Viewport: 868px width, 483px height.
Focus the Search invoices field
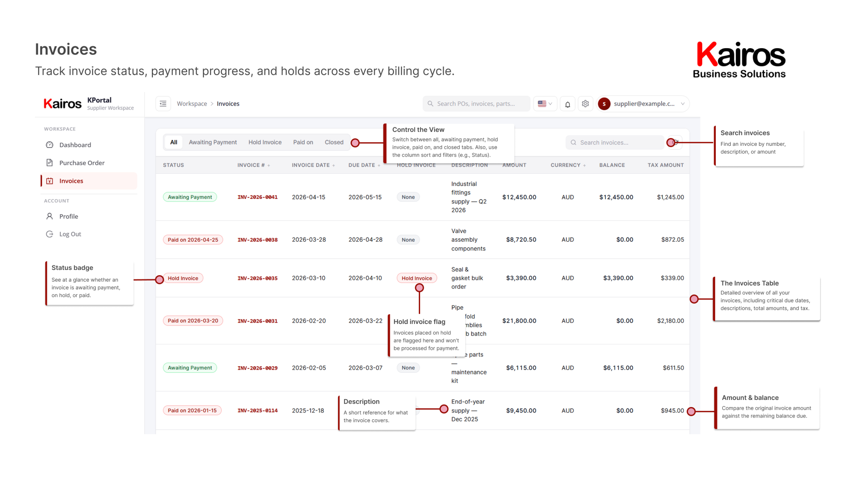tap(614, 142)
